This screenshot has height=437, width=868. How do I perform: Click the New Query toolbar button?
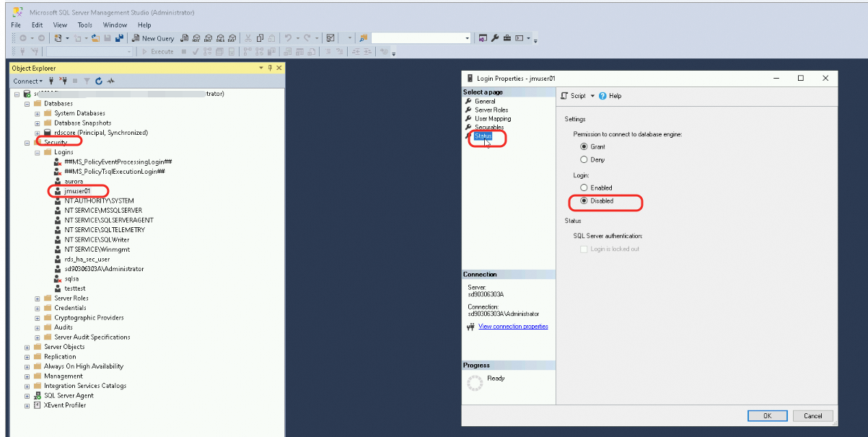(153, 38)
